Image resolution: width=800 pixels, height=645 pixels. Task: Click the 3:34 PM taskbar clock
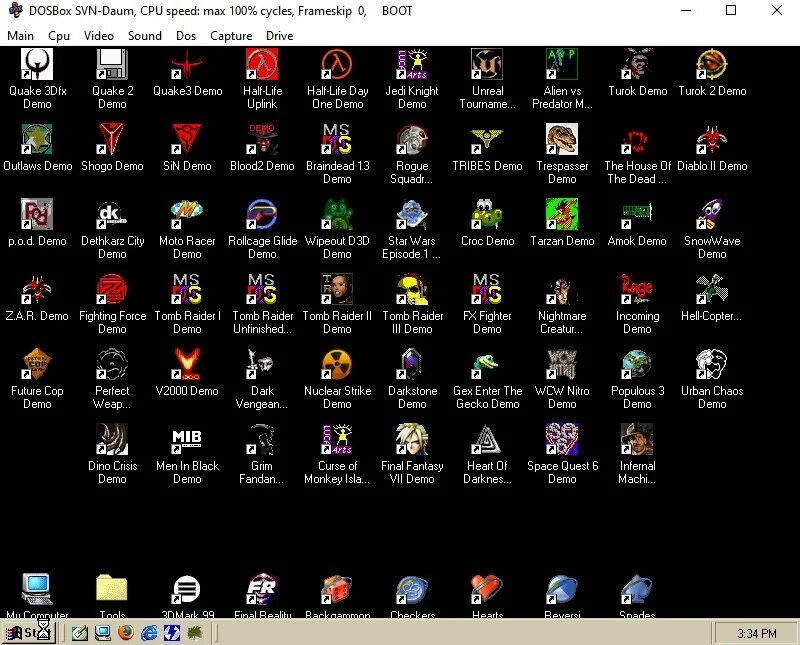pyautogui.click(x=757, y=633)
